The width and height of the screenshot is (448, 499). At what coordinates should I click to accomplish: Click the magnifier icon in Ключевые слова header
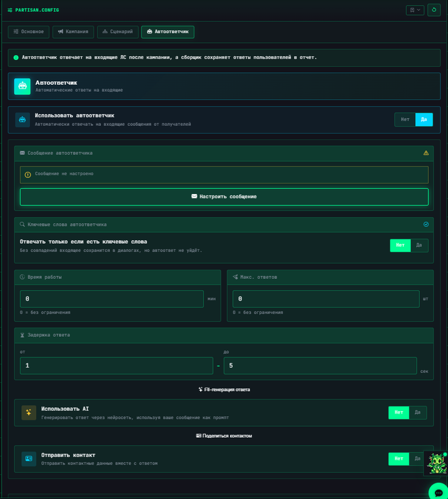[x=22, y=225]
